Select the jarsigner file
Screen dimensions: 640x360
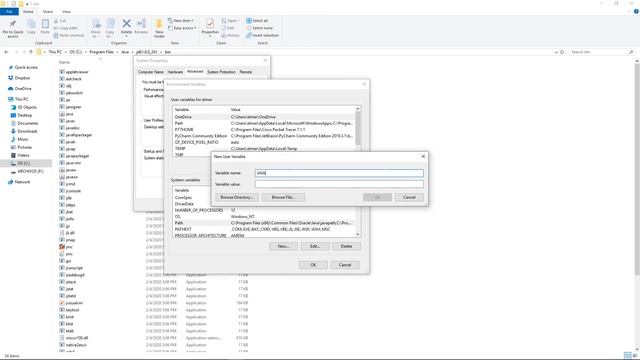pos(70,107)
